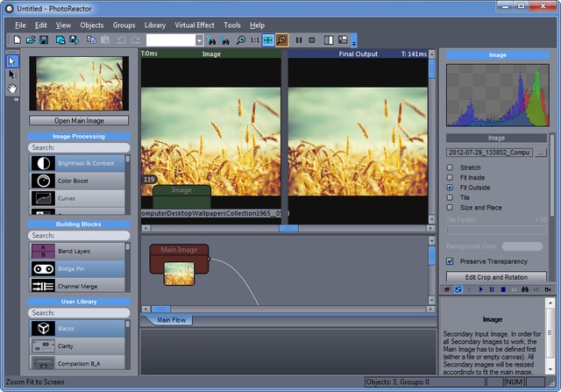Viewport: 561px width, 392px height.
Task: Open the Virtual Effect menu
Action: point(195,25)
